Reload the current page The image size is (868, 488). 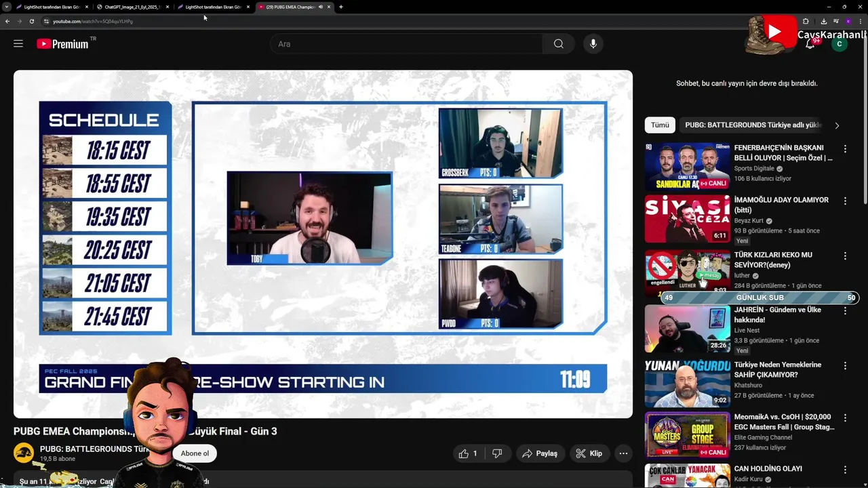(x=31, y=21)
